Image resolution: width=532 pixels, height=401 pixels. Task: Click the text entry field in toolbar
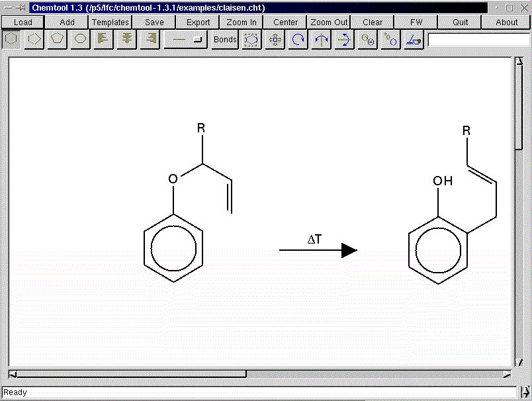[x=478, y=40]
